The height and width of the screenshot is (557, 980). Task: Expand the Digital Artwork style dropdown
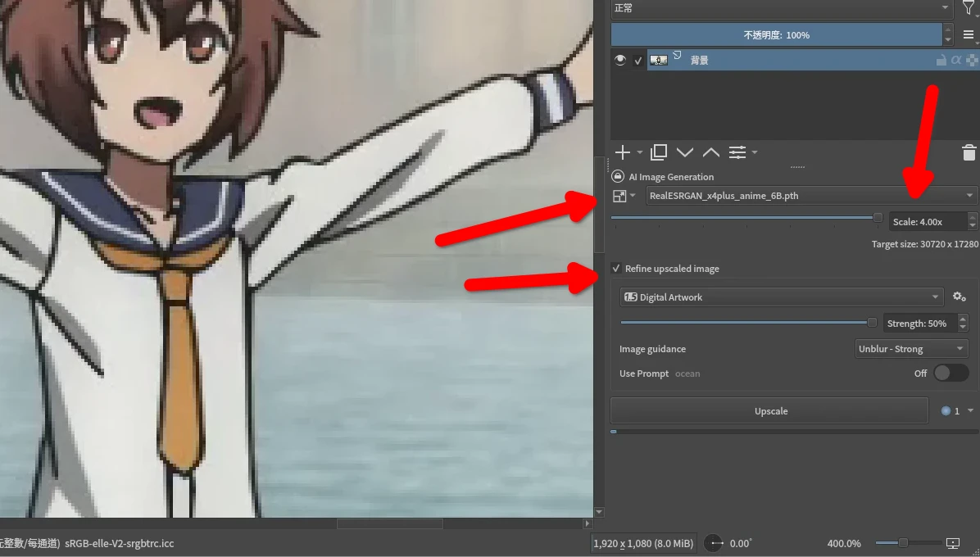781,297
